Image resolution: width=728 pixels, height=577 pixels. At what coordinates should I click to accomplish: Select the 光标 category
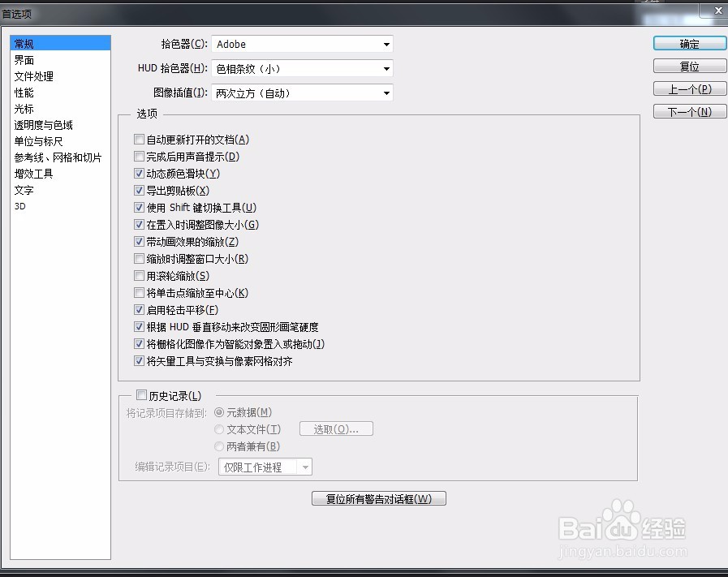pyautogui.click(x=60, y=109)
